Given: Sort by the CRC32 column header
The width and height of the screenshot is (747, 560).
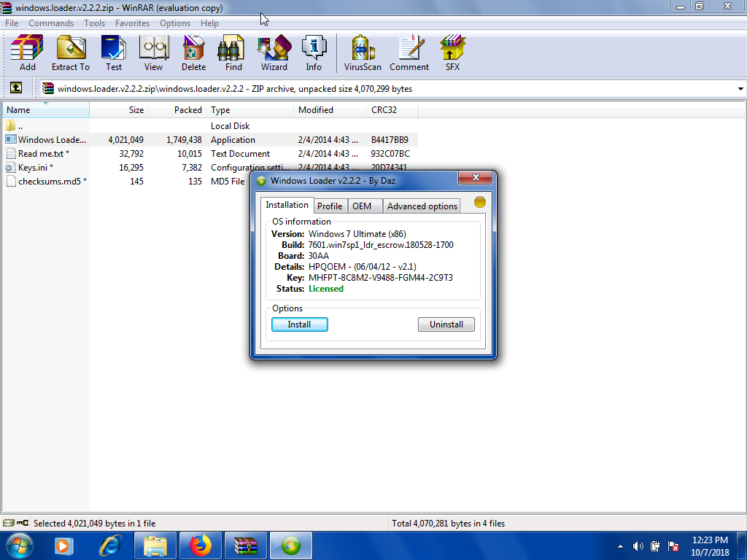Looking at the screenshot, I should point(392,109).
